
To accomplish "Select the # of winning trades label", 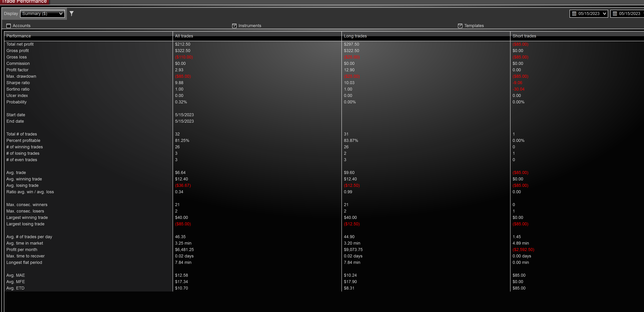I will point(24,147).
